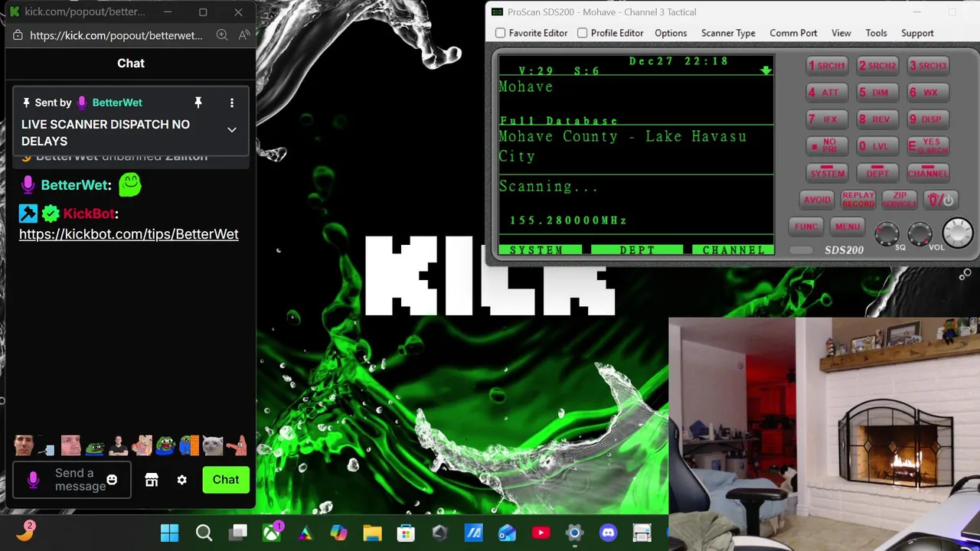Click the 6 WX weather key

pyautogui.click(x=928, y=93)
